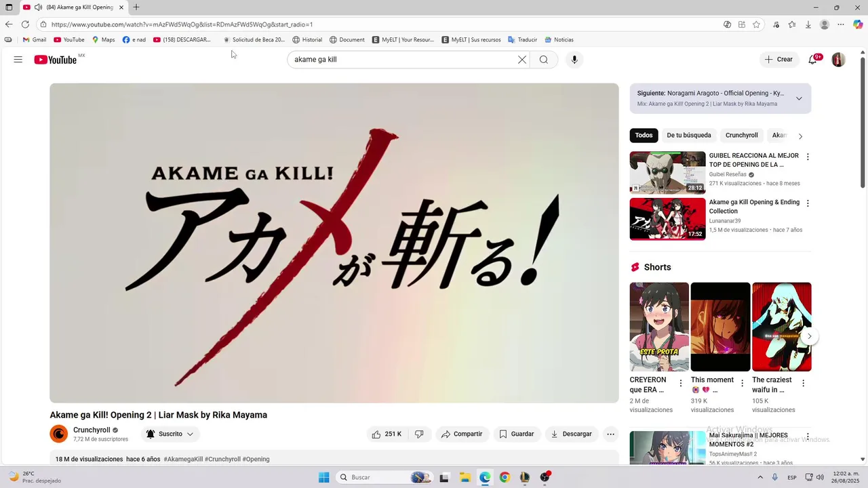Click the #AkamegaKill hashtag

point(183,459)
